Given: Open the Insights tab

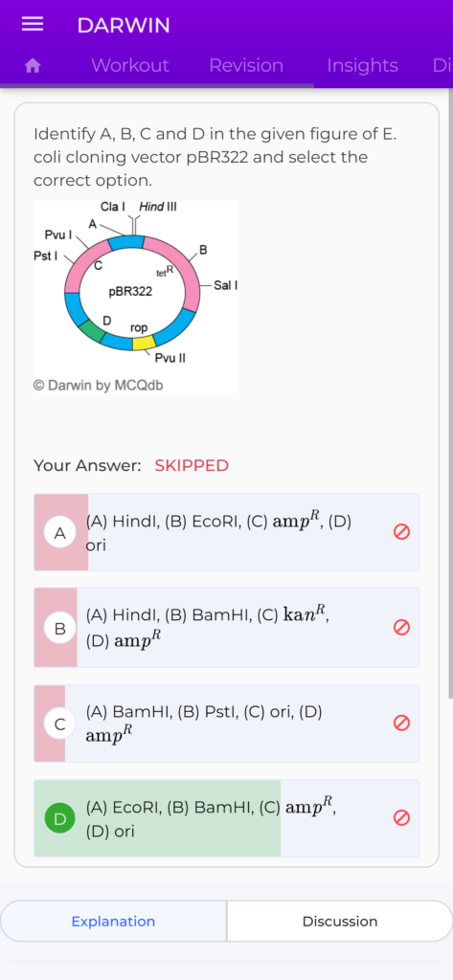Looking at the screenshot, I should (362, 66).
